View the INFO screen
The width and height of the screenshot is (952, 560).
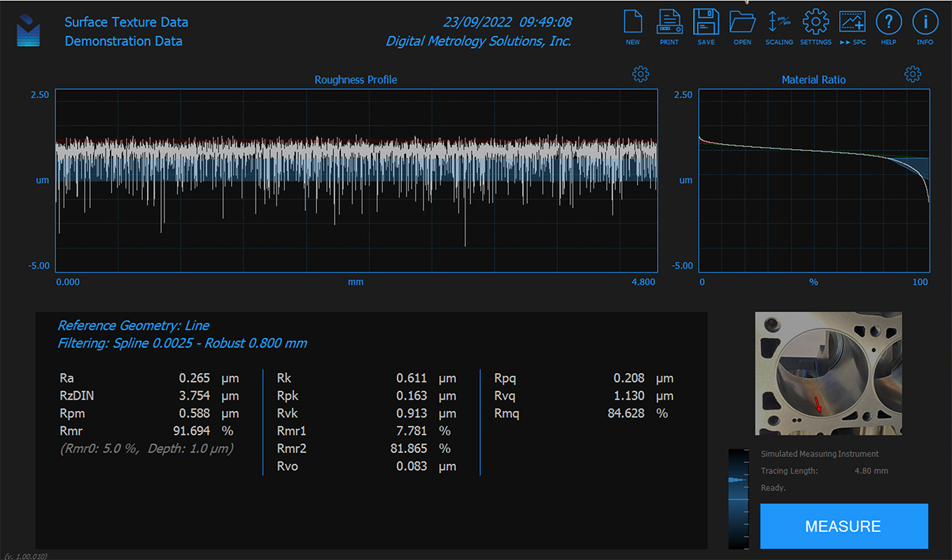[x=925, y=27]
